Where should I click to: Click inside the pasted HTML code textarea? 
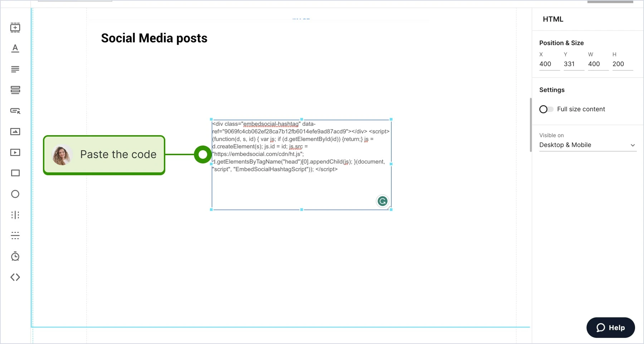tap(301, 164)
